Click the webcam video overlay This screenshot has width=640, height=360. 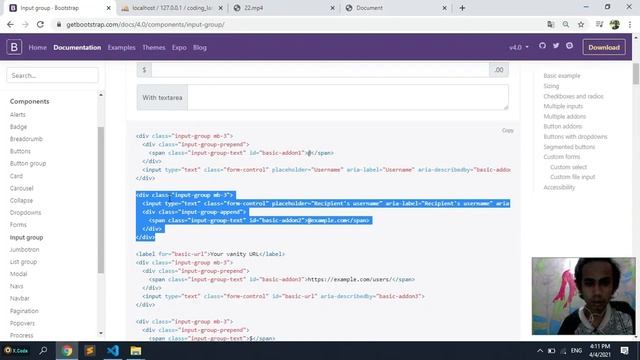583,296
